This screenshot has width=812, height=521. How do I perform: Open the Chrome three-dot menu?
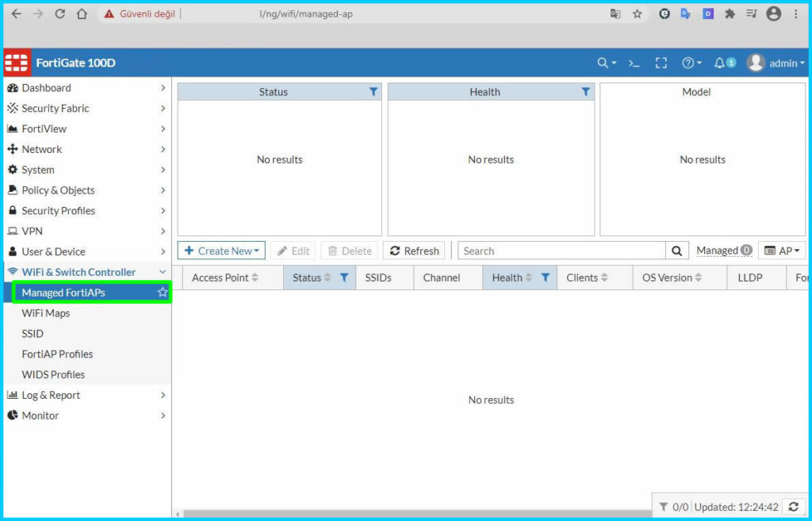click(x=796, y=14)
